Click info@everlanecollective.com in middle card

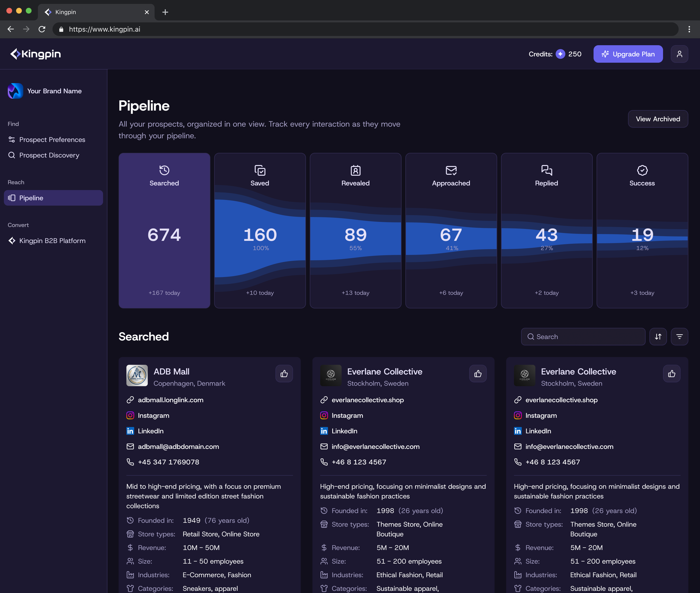tap(375, 446)
